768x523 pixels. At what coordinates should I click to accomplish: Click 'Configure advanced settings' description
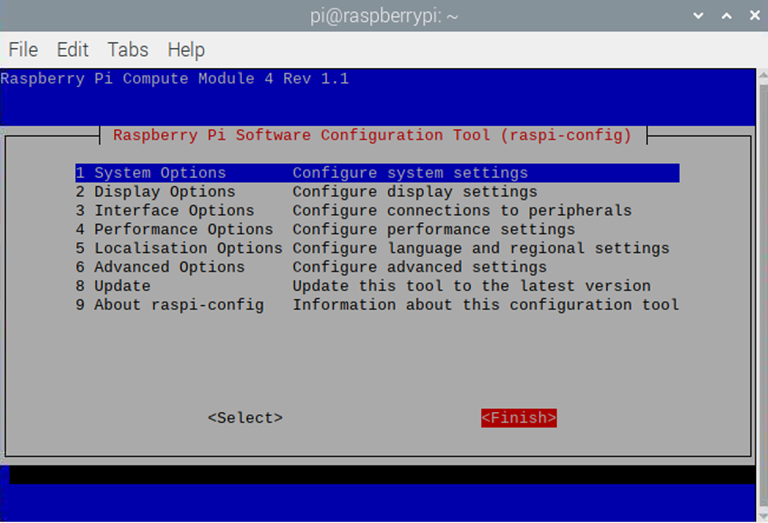420,267
